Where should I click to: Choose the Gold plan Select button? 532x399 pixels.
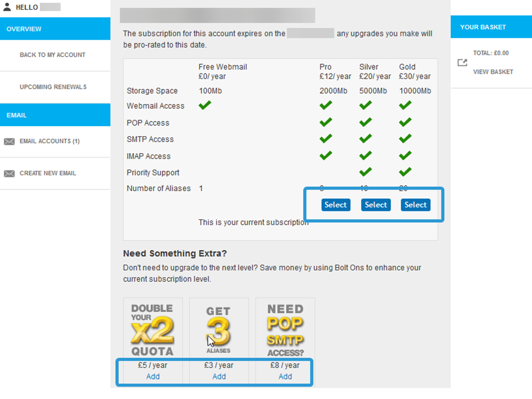point(415,205)
